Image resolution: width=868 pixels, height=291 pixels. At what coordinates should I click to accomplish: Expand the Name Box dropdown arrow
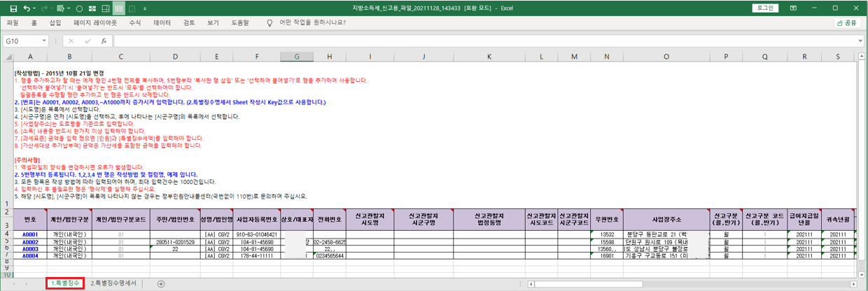(43, 41)
